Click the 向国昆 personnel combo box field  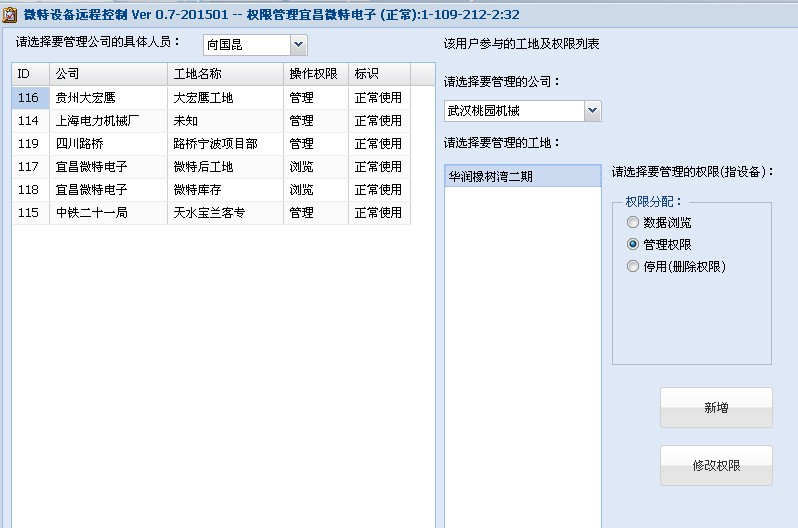point(247,45)
